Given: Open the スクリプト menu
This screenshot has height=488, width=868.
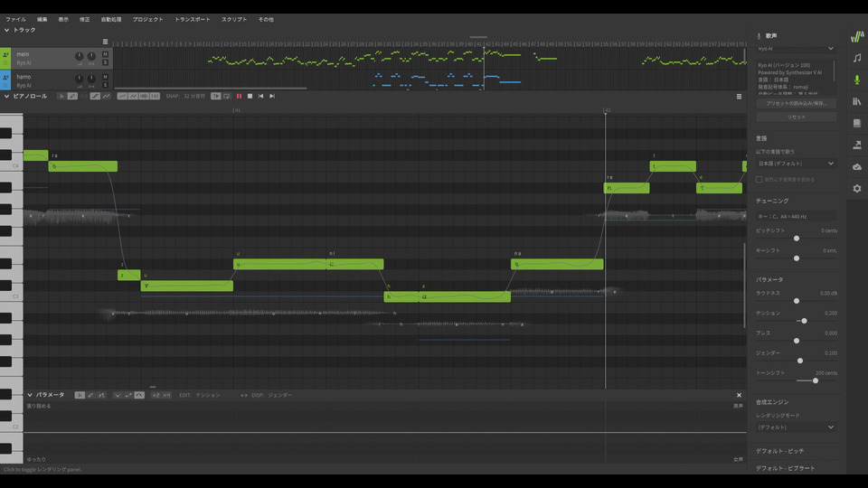Looking at the screenshot, I should (x=234, y=19).
